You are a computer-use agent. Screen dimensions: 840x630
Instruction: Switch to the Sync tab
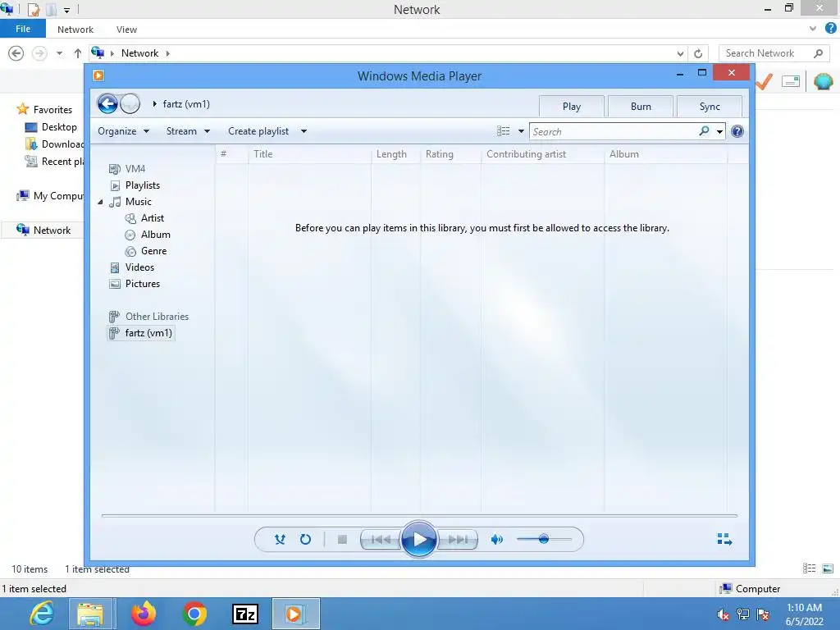(710, 107)
